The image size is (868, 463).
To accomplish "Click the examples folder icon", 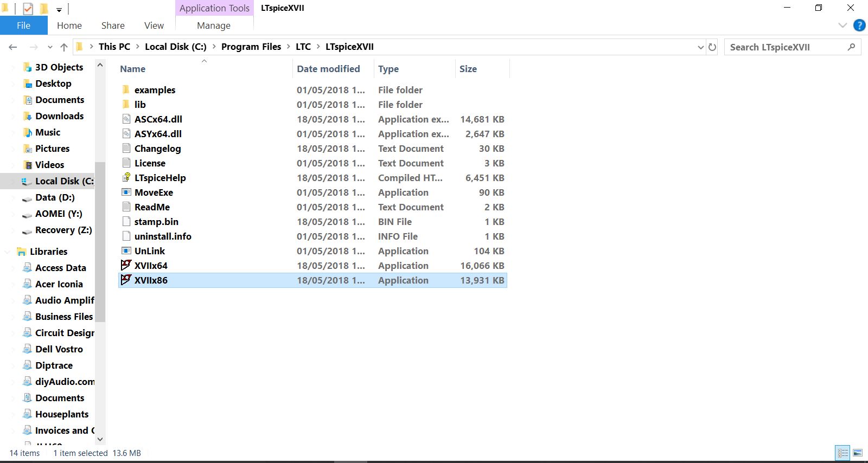I will pos(126,89).
